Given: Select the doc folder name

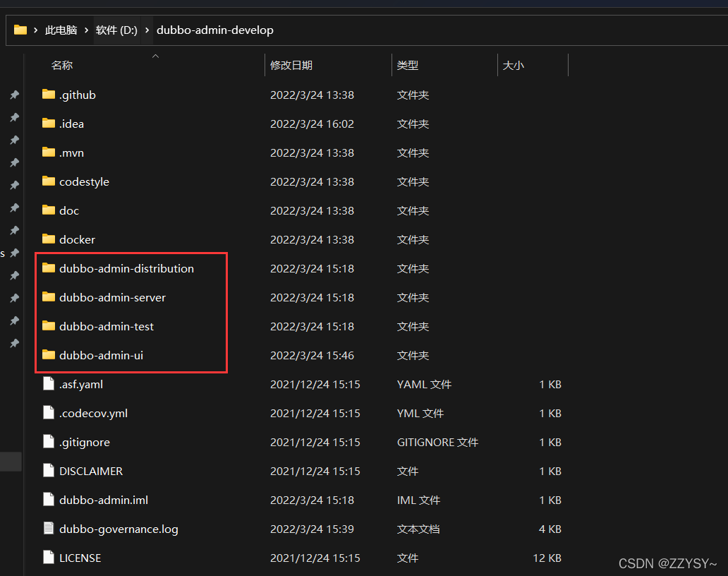Looking at the screenshot, I should [x=69, y=211].
